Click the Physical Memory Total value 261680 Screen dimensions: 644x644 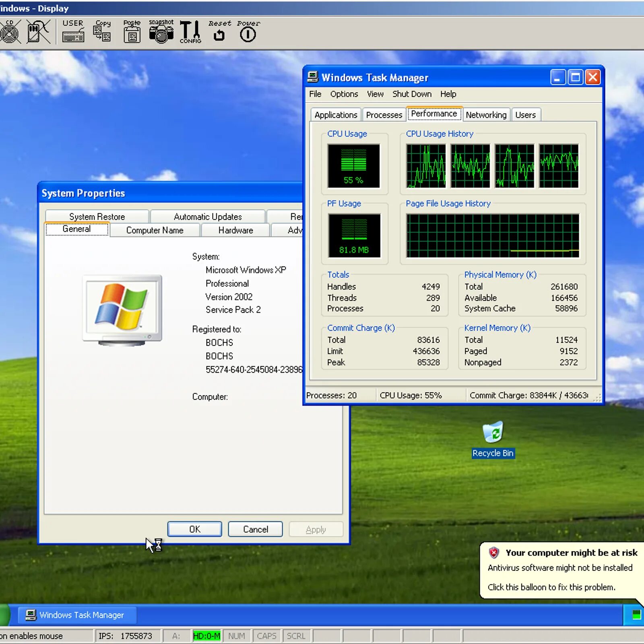tap(564, 287)
